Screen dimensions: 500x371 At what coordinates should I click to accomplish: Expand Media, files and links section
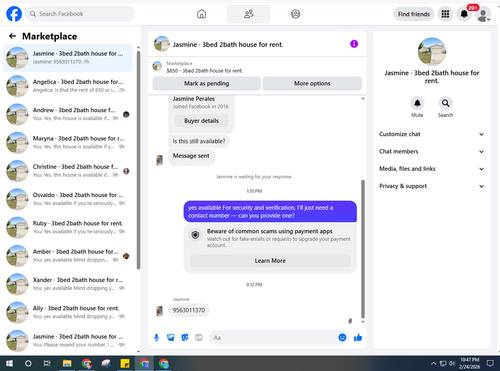point(432,169)
